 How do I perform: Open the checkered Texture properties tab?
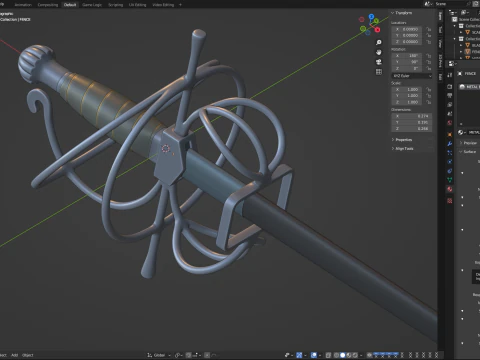pos(450,201)
